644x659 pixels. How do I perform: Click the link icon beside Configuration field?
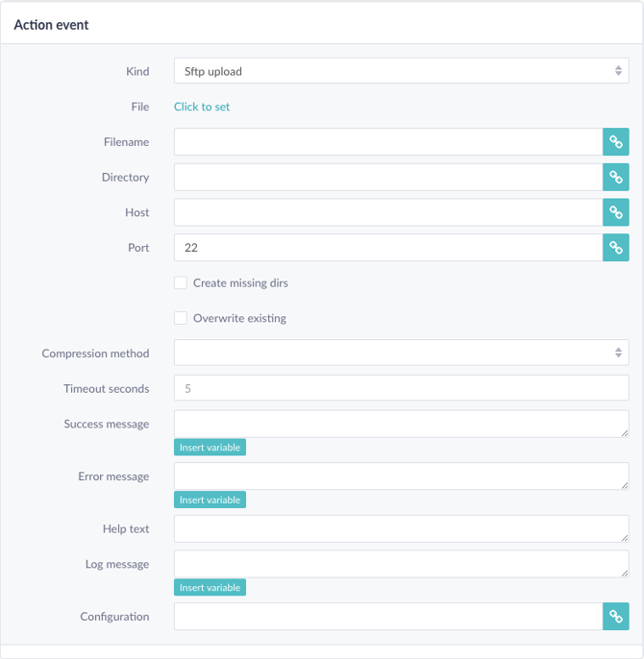point(616,617)
